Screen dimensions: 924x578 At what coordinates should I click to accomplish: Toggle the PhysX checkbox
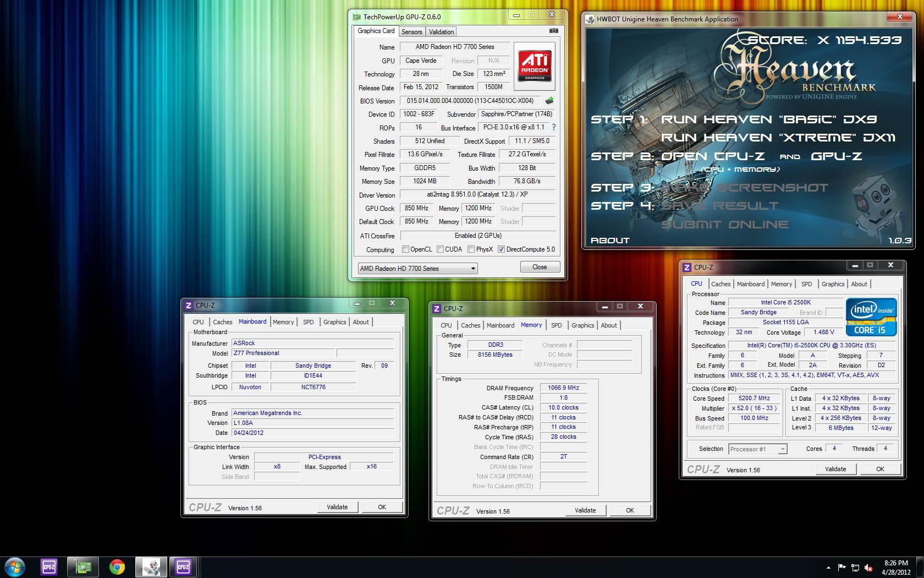pyautogui.click(x=471, y=249)
